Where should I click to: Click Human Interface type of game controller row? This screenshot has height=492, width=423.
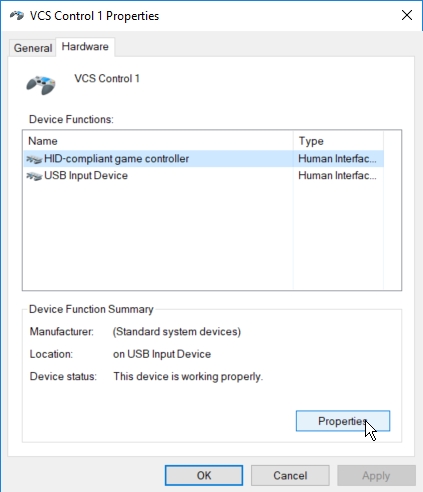(x=337, y=159)
